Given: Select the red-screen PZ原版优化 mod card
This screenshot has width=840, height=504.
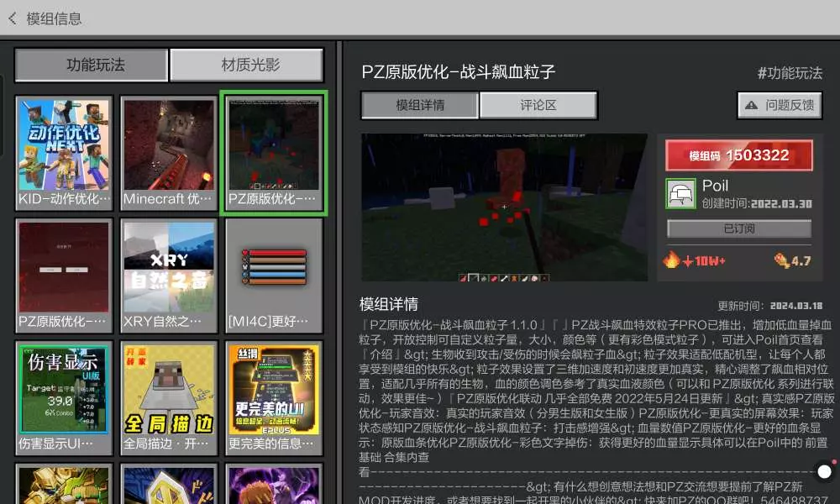Looking at the screenshot, I should (x=64, y=276).
